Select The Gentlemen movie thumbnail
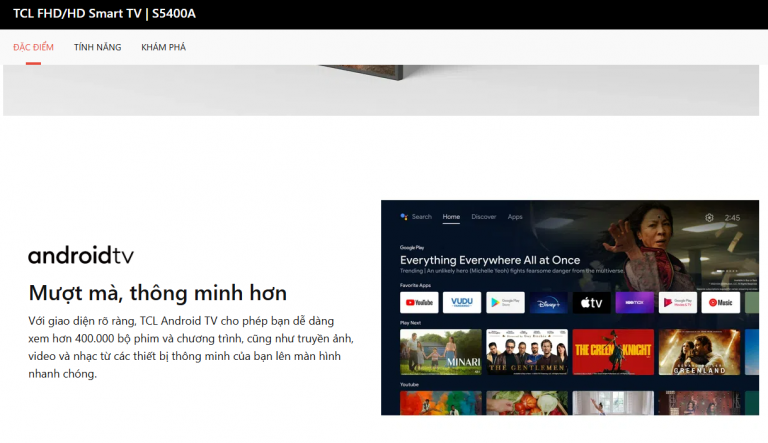Screen dimensions: 768x443 (527, 352)
